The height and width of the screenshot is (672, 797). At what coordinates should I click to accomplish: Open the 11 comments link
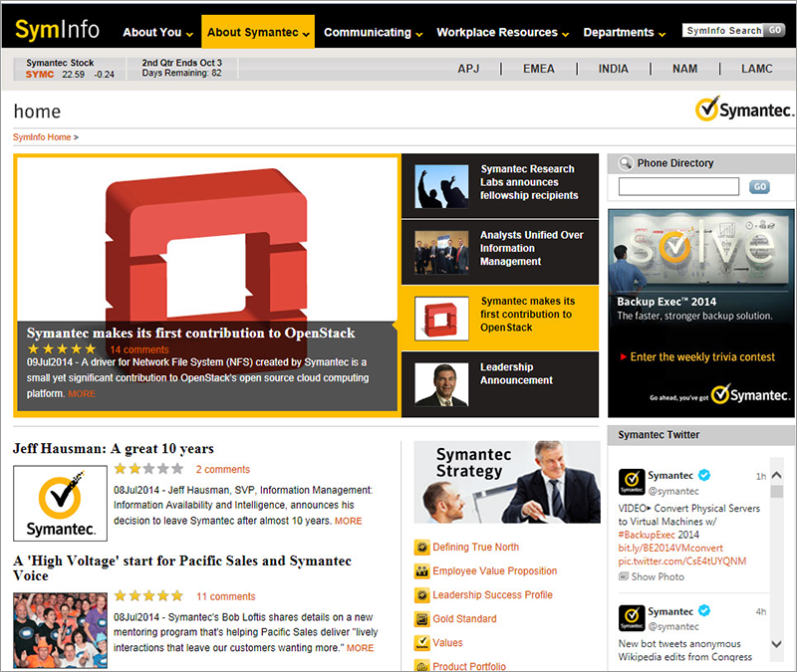pos(226,596)
